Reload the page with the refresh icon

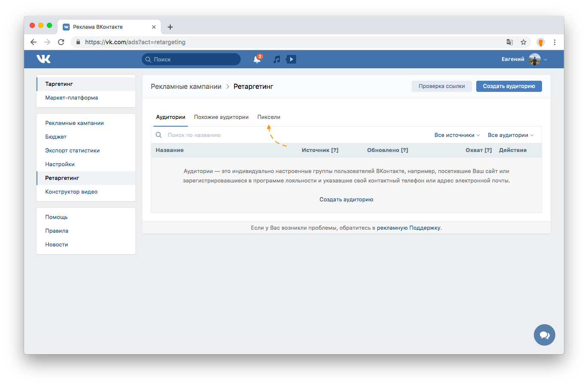pyautogui.click(x=61, y=42)
